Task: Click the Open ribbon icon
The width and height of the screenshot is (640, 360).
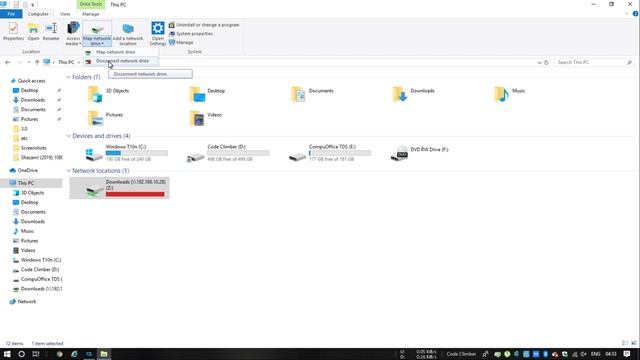Action: click(x=33, y=31)
